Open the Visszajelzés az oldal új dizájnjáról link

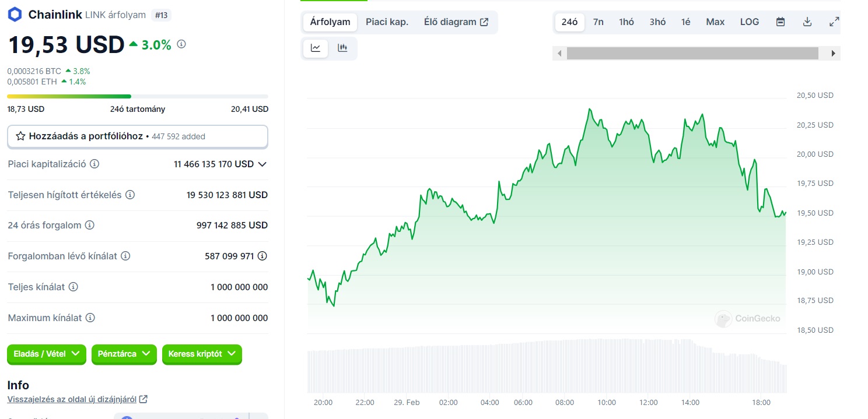(77, 399)
